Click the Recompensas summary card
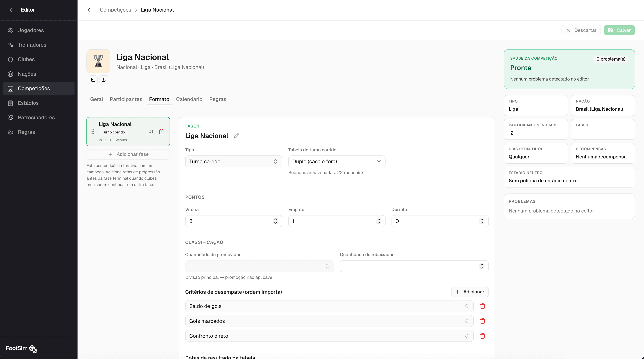Screen dimensions: 644x359 point(603,153)
